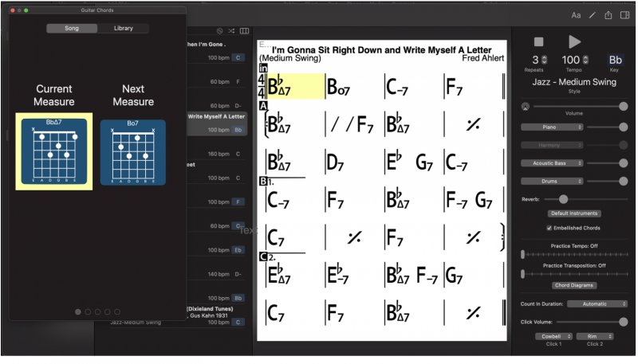Open the Piano instrument dropdown
The image size is (638, 364).
552,127
